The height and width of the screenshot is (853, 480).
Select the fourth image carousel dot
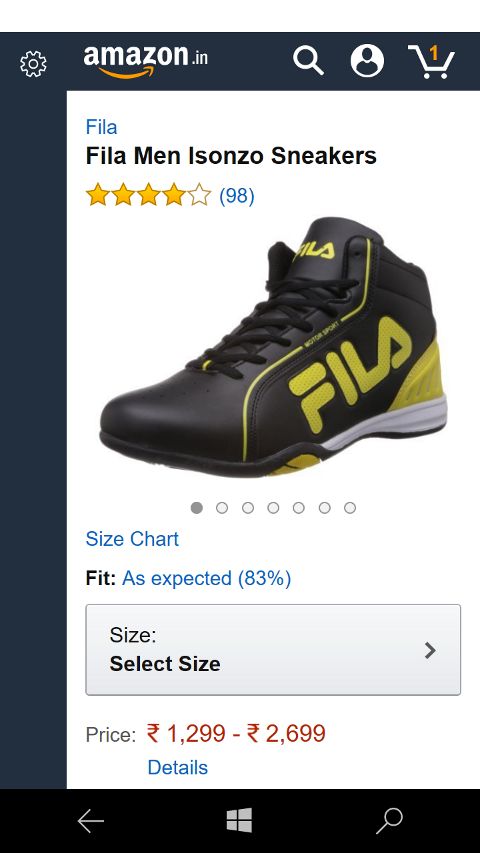pos(273,508)
